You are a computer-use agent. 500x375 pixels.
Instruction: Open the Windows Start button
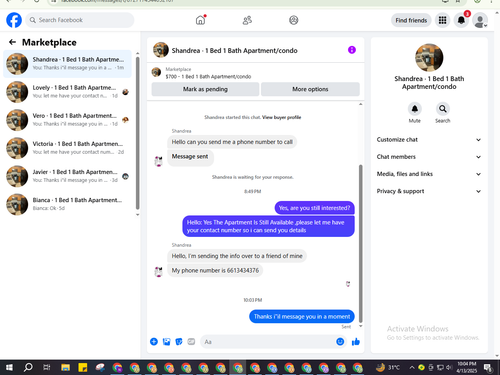click(9, 367)
